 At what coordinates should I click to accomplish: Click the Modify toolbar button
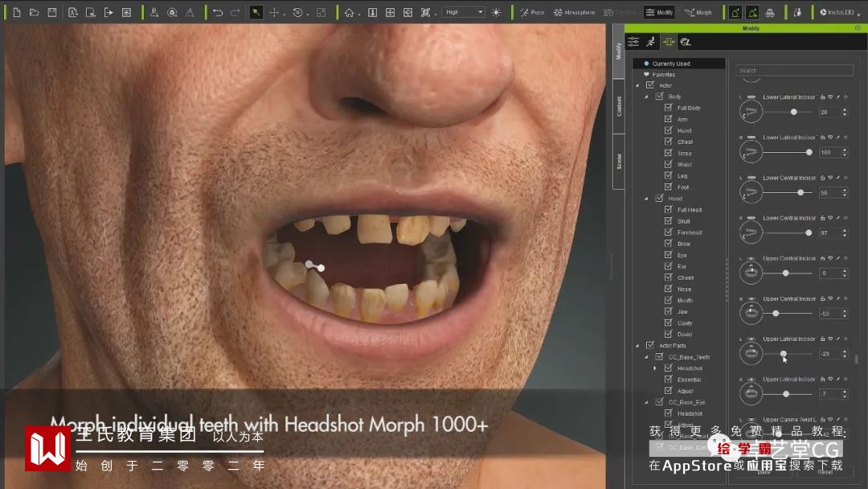[x=659, y=12]
